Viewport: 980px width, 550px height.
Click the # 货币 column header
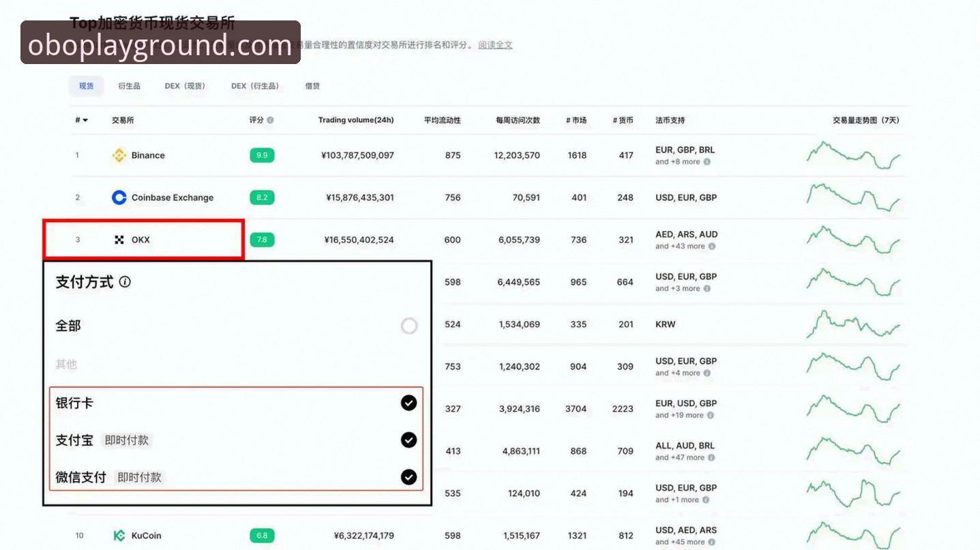pyautogui.click(x=623, y=120)
